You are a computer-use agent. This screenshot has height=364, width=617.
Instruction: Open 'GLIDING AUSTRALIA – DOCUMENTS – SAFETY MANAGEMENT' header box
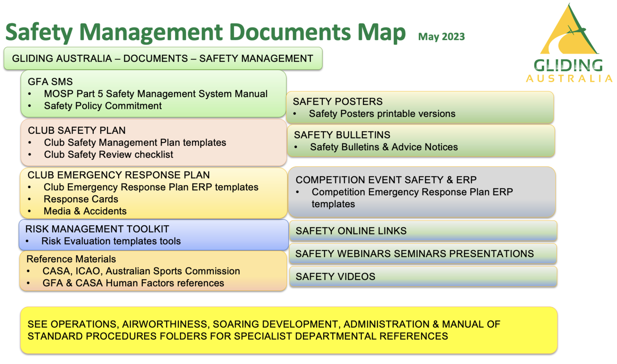163,58
